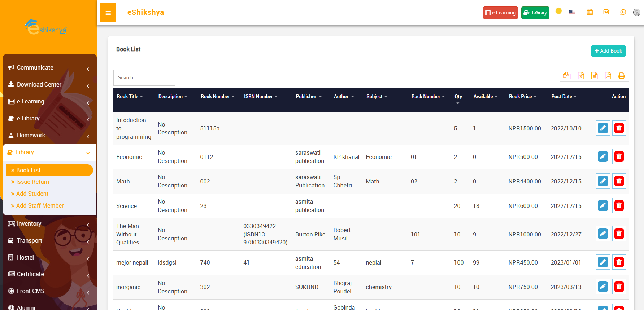644x310 pixels.
Task: Toggle the sun light/dark theme icon
Action: tap(558, 11)
